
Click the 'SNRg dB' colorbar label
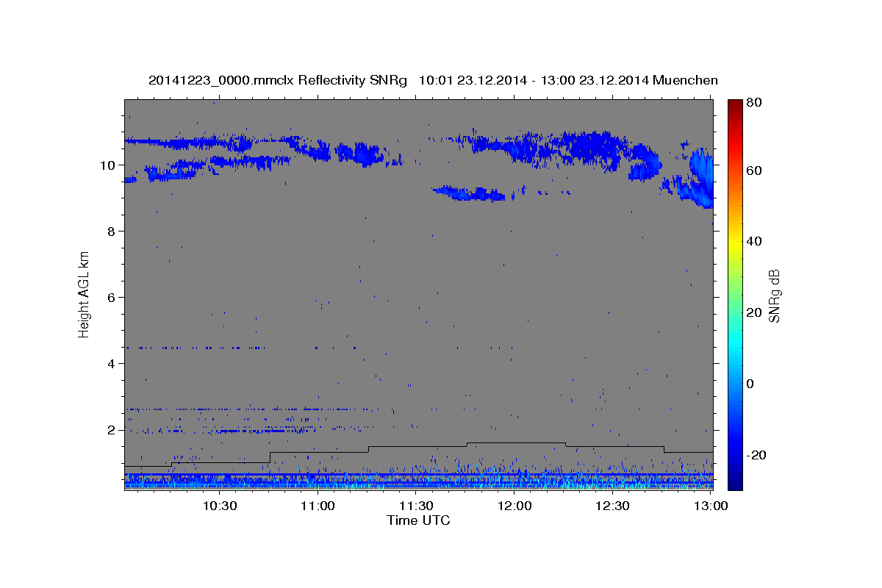pyautogui.click(x=774, y=295)
